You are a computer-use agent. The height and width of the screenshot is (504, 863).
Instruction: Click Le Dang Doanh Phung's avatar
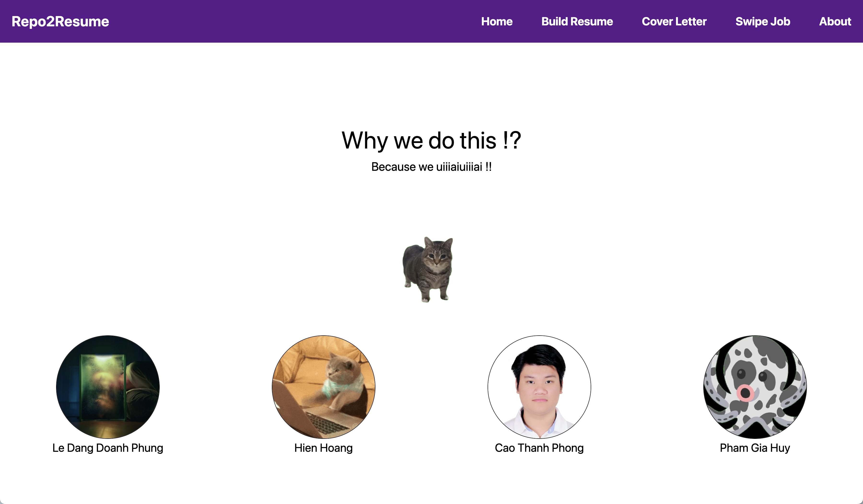108,387
